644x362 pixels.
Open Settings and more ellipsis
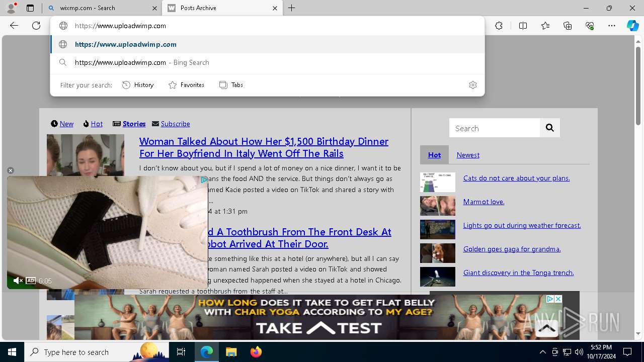612,26
